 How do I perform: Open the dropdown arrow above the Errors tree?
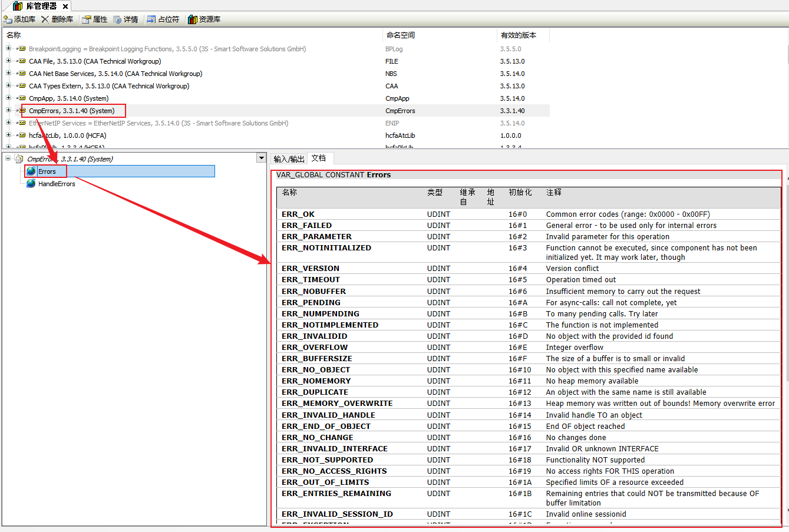tap(261, 158)
